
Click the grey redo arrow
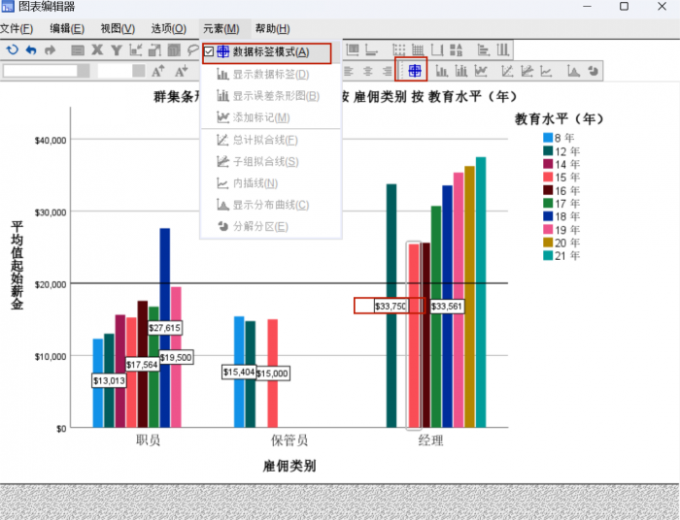50,50
